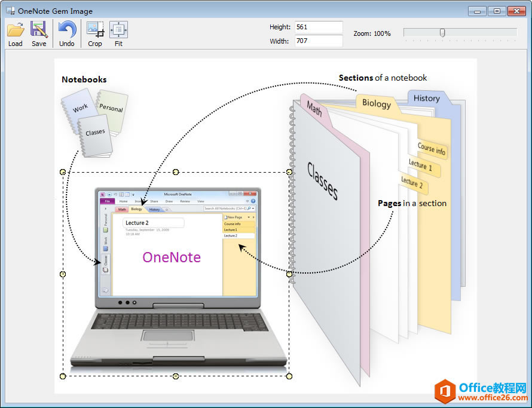Click the 'Notebooks' heading in image
532x408 pixels.
[84, 79]
